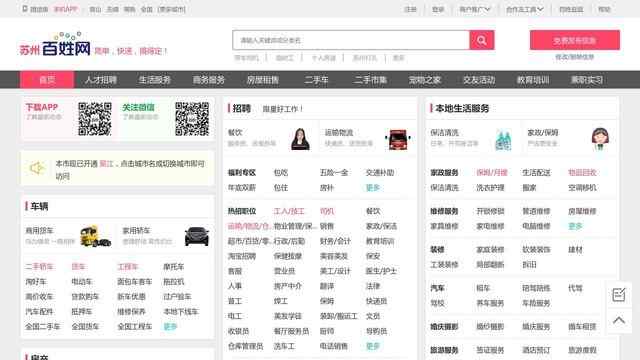Click the 家庭装修 link
Screen dimensions: 640x360
click(x=490, y=249)
